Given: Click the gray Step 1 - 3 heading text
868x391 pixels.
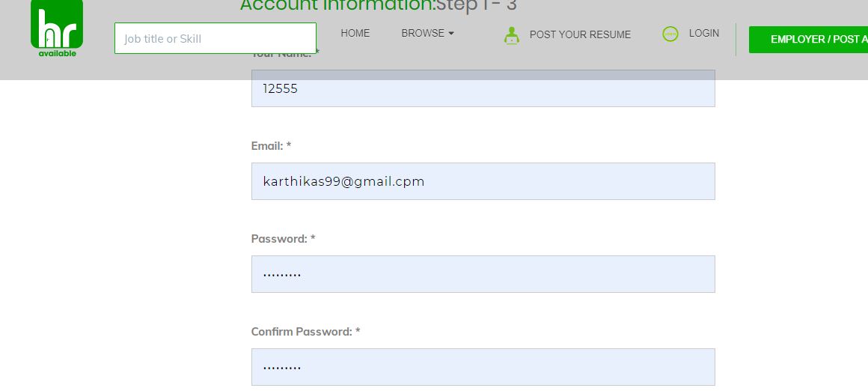Looking at the screenshot, I should (x=477, y=5).
